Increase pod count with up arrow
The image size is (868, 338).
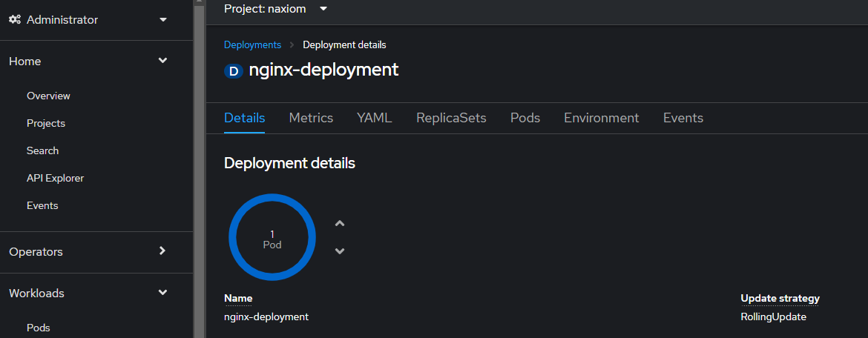coord(340,224)
